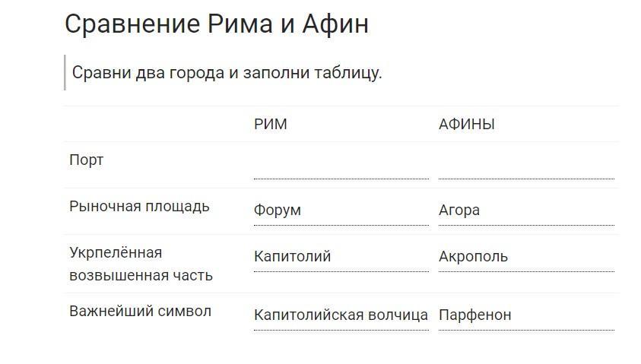641x364 pixels.
Task: Click the Порт row label
Action: click(86, 160)
